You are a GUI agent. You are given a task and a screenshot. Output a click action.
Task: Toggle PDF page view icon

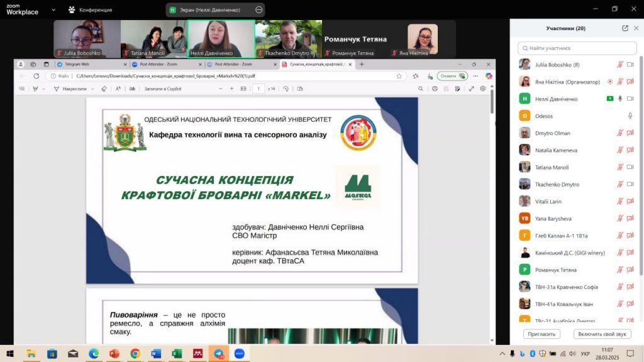[300, 89]
